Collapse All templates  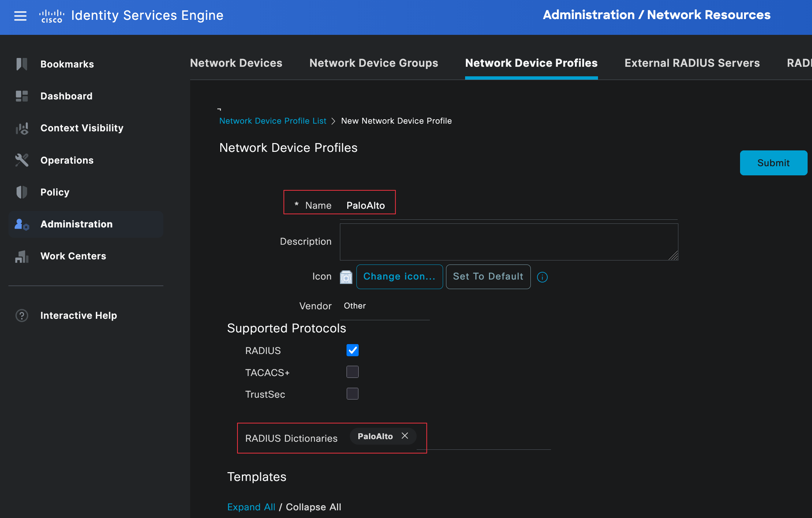pyautogui.click(x=313, y=507)
